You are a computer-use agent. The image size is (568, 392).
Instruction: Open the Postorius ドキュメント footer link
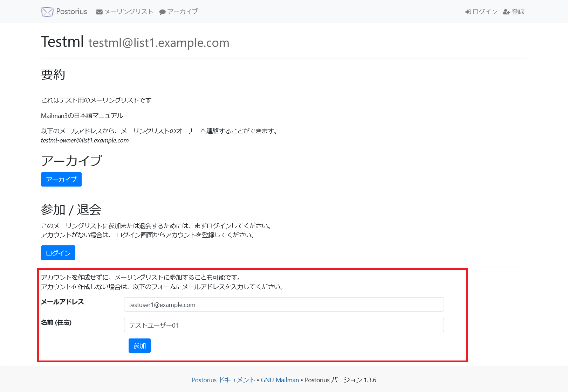click(x=223, y=380)
